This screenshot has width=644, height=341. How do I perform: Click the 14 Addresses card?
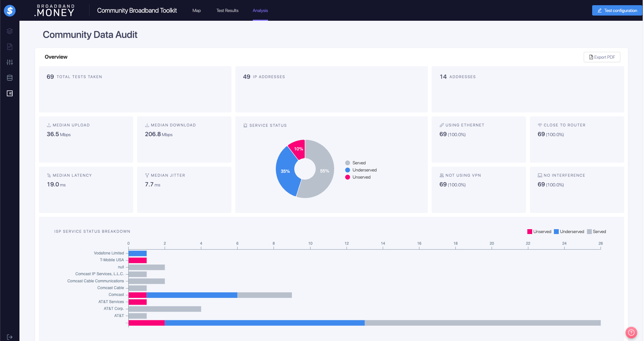point(528,89)
